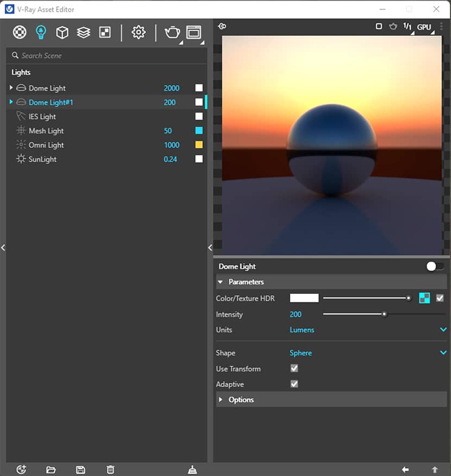Toggle the Dome Light on/off switch
The width and height of the screenshot is (451, 476).
435,266
